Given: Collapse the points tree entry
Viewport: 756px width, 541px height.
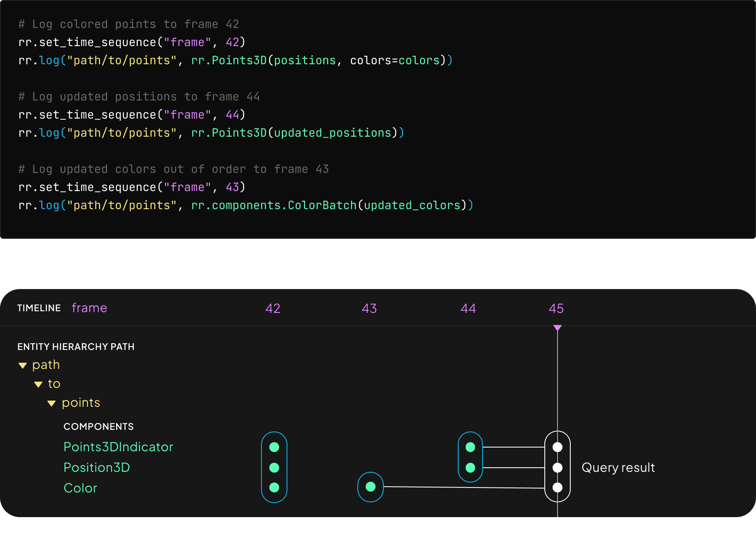Looking at the screenshot, I should pyautogui.click(x=52, y=403).
